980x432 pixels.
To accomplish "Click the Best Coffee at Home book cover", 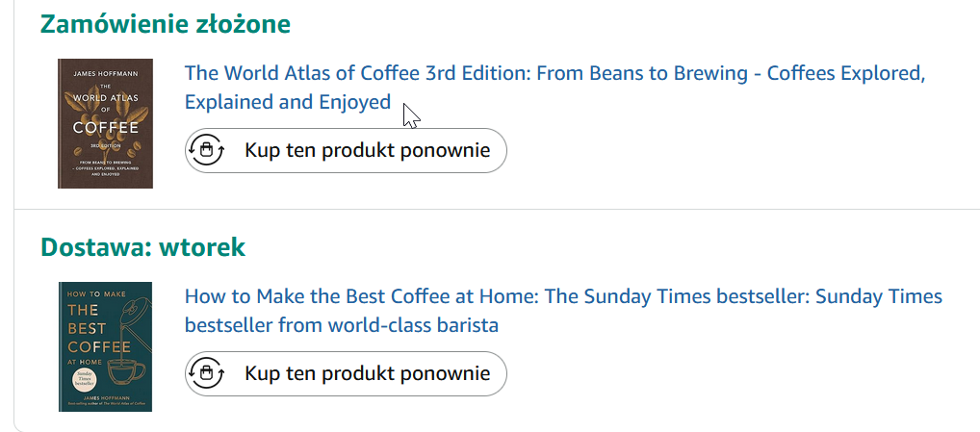I will point(105,346).
